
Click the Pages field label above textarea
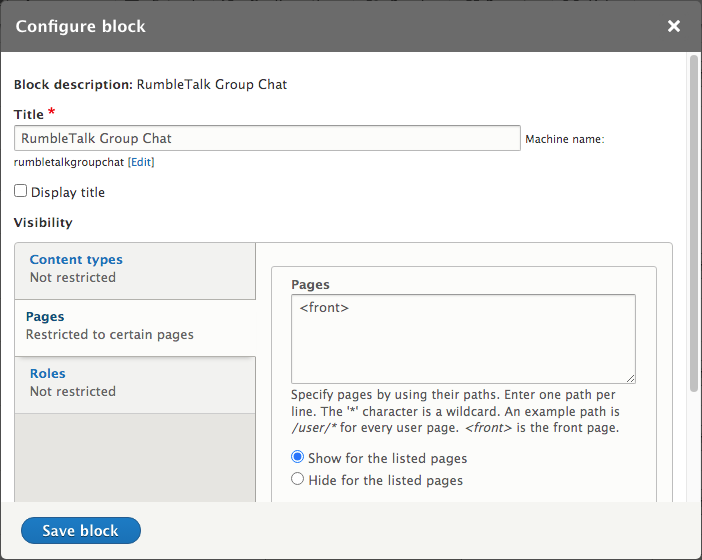(310, 285)
